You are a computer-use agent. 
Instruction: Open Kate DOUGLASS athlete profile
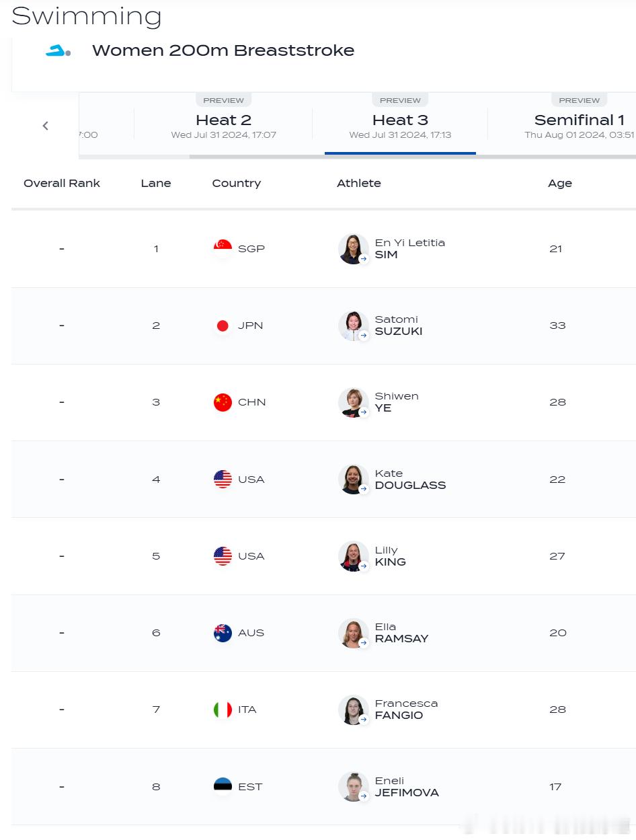(x=410, y=480)
